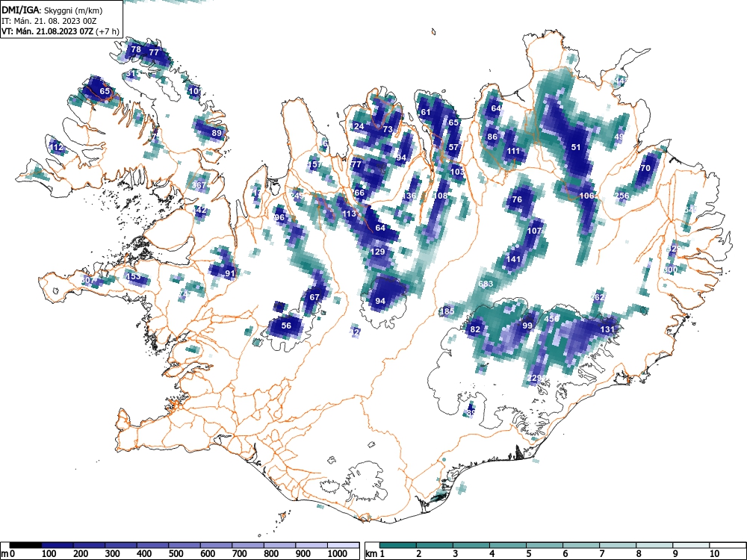Image resolution: width=747 pixels, height=560 pixels.
Task: Click the map value 185
Action: [x=447, y=311]
